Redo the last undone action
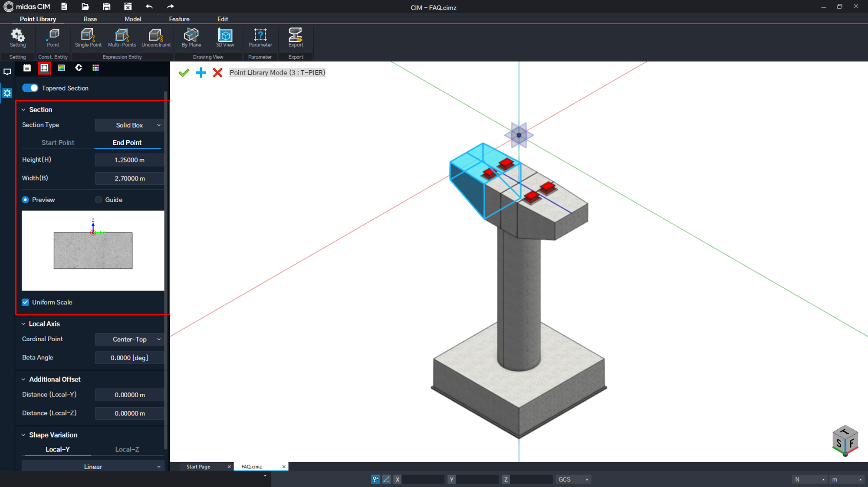Image resolution: width=868 pixels, height=487 pixels. pos(170,7)
